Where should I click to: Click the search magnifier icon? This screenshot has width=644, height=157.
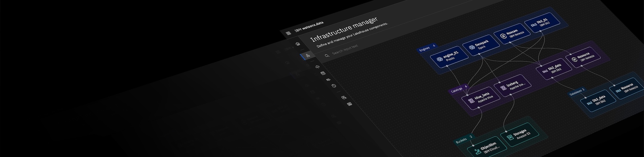(327, 56)
